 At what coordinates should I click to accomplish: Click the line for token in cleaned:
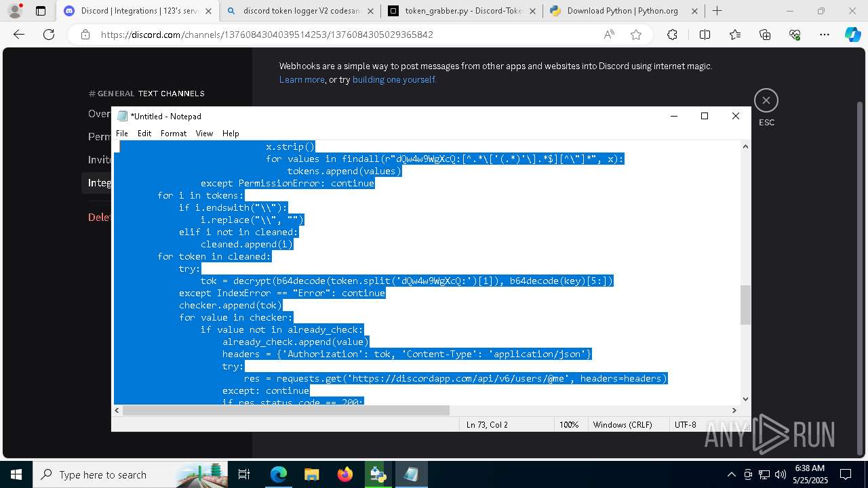coord(214,256)
